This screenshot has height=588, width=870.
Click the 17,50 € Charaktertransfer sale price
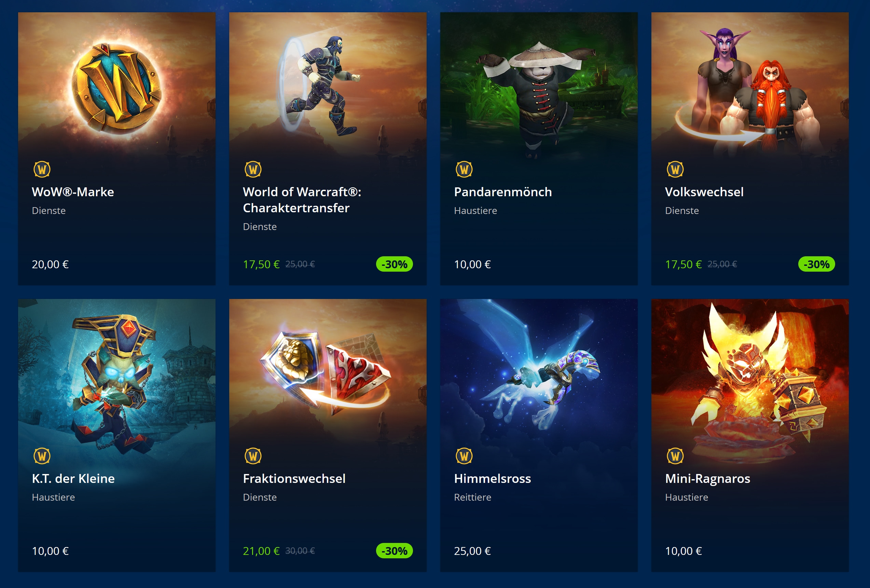[261, 264]
